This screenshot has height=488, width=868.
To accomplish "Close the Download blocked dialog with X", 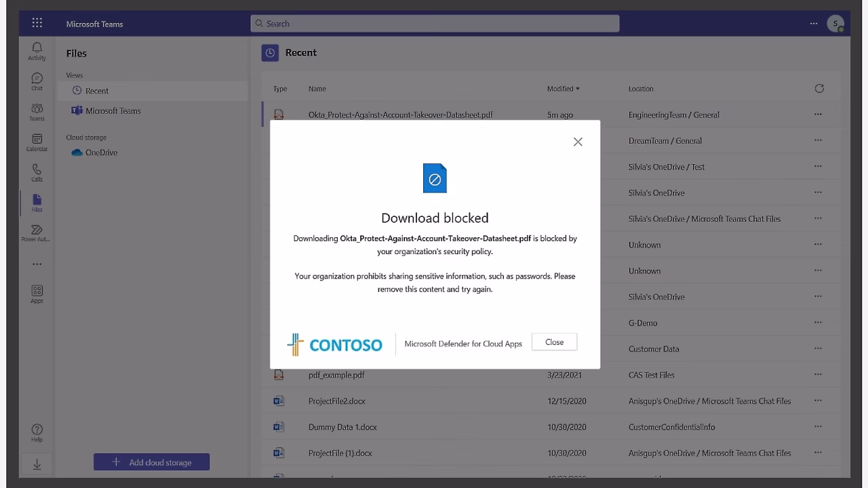I will click(578, 142).
